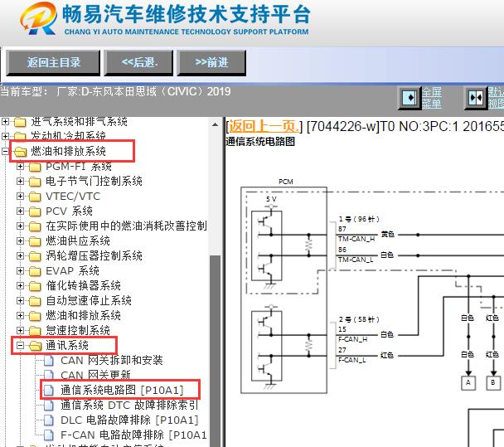
Task: Click the DLC 电路故障排除 document icon
Action: (49, 420)
